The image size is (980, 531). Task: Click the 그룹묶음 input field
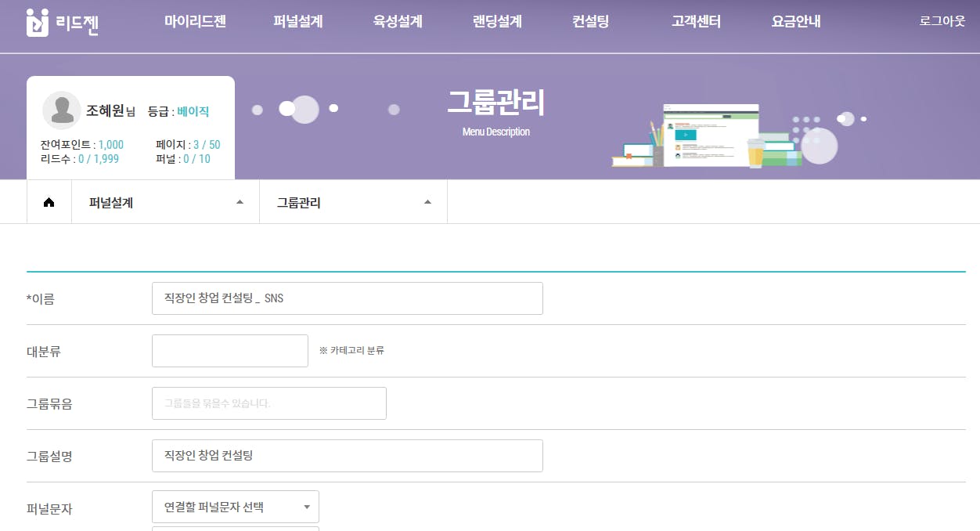[269, 403]
